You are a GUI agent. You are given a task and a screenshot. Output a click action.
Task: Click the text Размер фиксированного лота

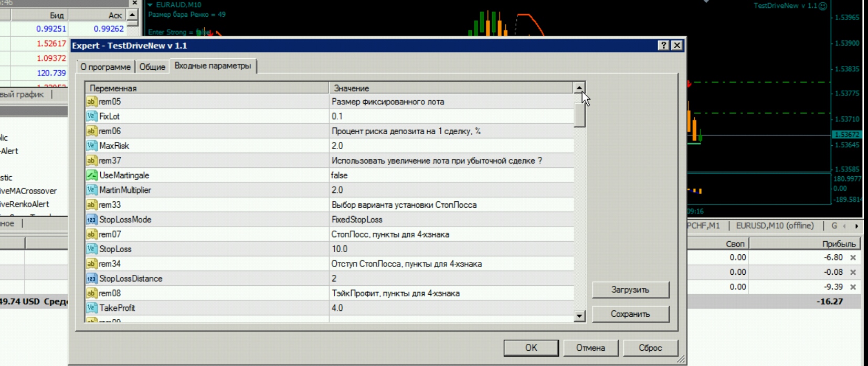point(388,102)
